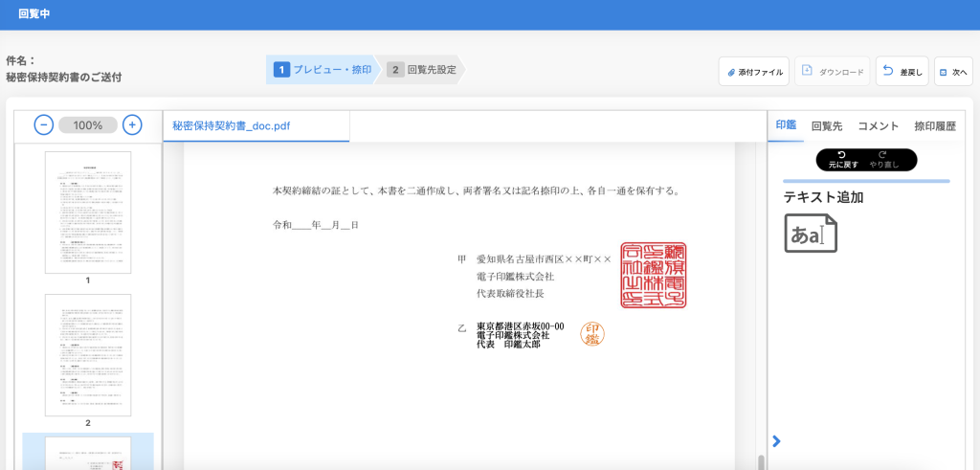Undo with the 元に戻す button

(x=843, y=160)
